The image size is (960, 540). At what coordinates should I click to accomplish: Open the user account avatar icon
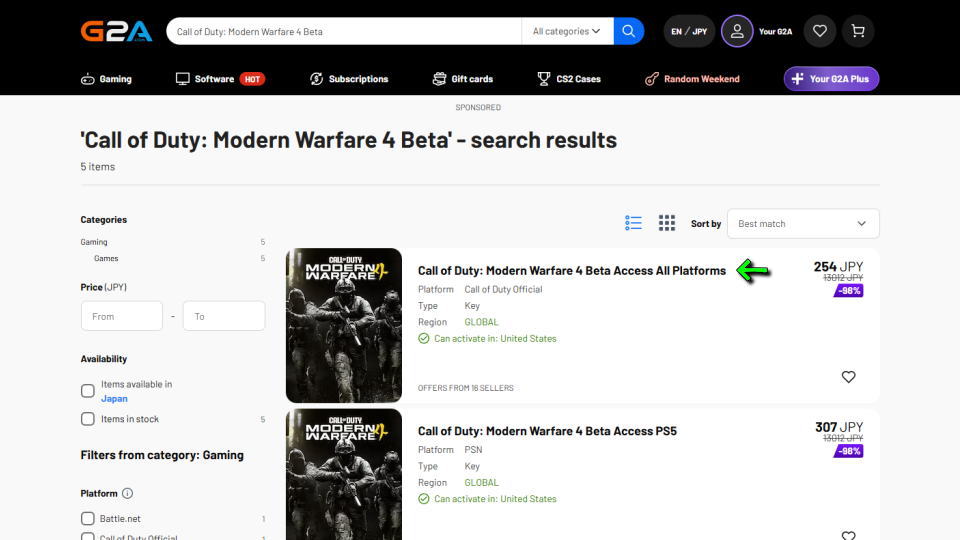[737, 31]
